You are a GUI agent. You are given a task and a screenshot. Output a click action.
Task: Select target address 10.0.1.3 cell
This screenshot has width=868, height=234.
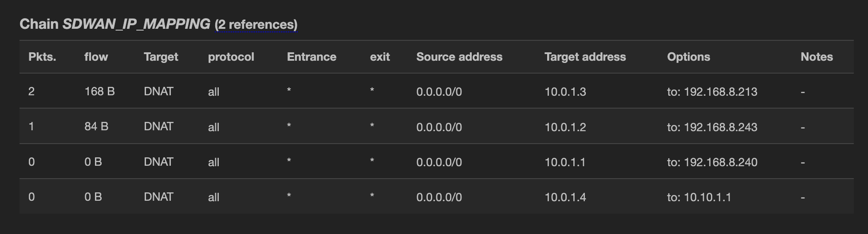pyautogui.click(x=565, y=92)
